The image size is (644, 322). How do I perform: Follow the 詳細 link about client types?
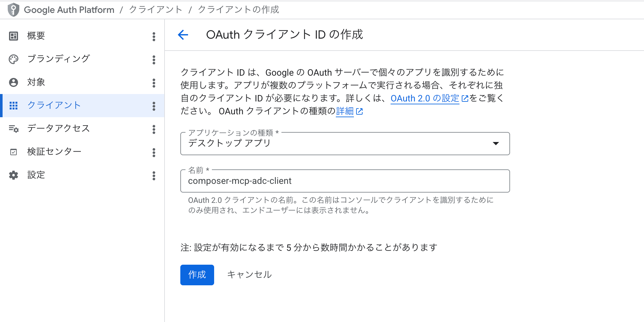[x=345, y=111]
